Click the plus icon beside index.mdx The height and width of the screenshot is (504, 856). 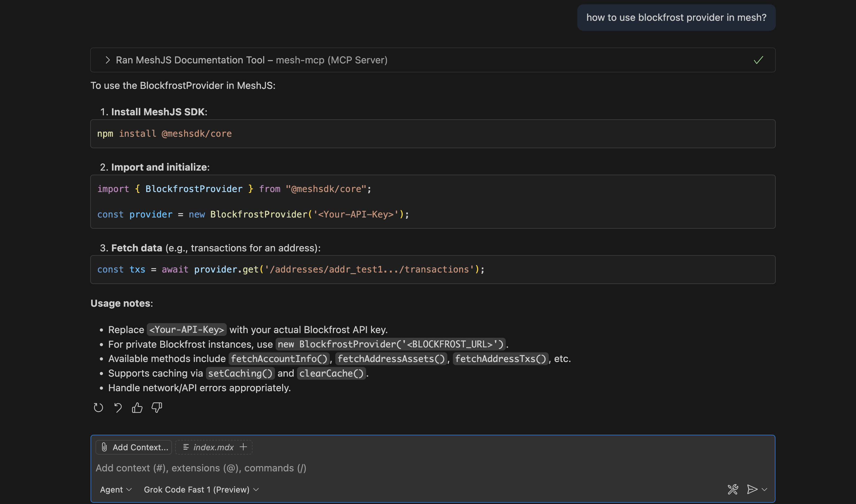coord(243,447)
